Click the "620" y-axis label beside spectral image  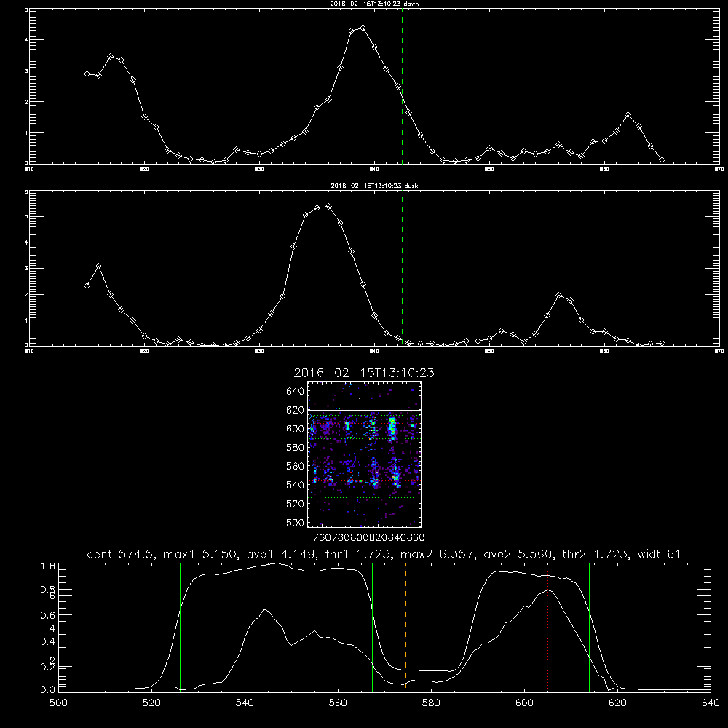click(x=295, y=410)
